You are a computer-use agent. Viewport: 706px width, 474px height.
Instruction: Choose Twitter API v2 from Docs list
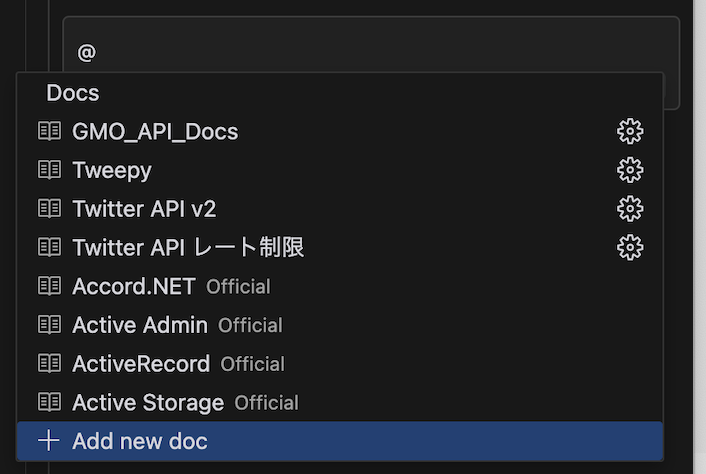[x=340, y=209]
